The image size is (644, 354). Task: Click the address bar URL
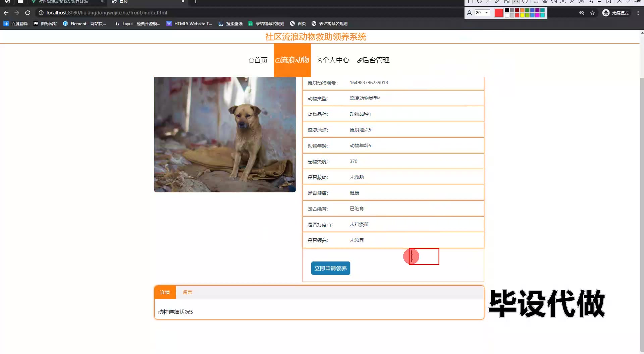click(107, 13)
